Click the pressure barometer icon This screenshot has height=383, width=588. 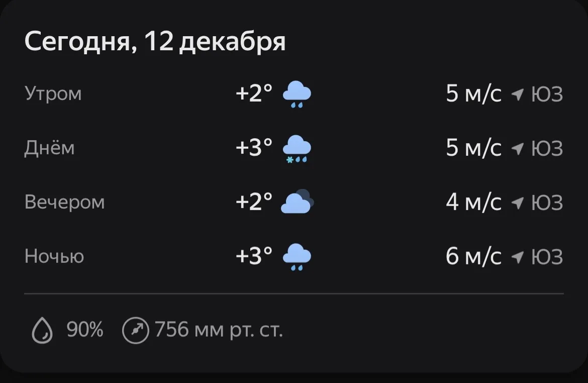pyautogui.click(x=136, y=331)
